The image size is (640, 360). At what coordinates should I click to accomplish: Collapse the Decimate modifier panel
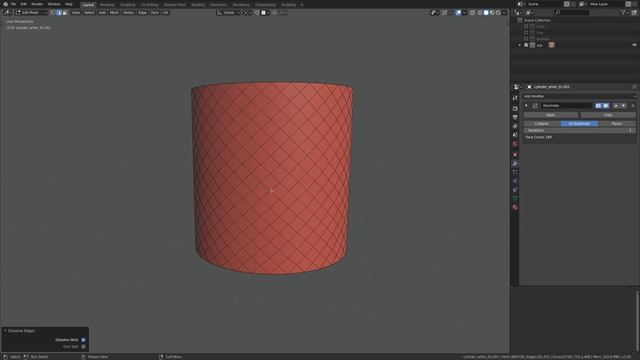coord(526,106)
